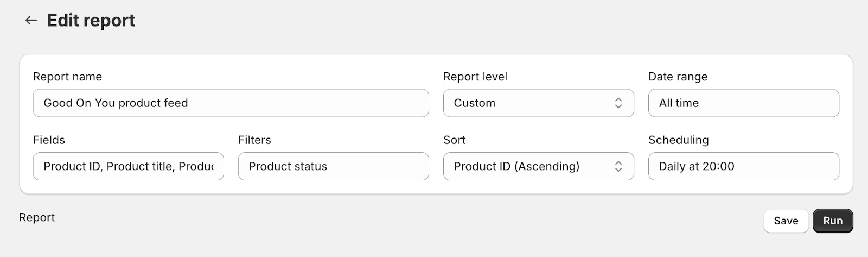The width and height of the screenshot is (868, 257).
Task: Open the Fields selector box
Action: click(x=128, y=166)
